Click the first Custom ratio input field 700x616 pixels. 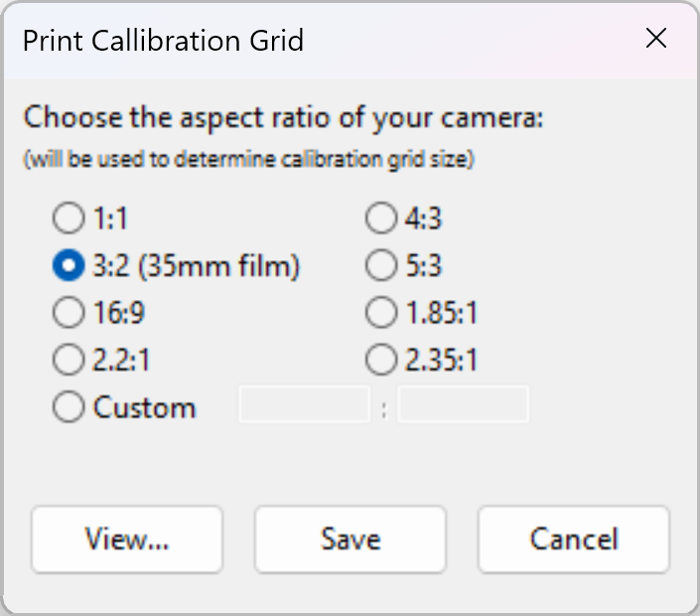point(305,405)
